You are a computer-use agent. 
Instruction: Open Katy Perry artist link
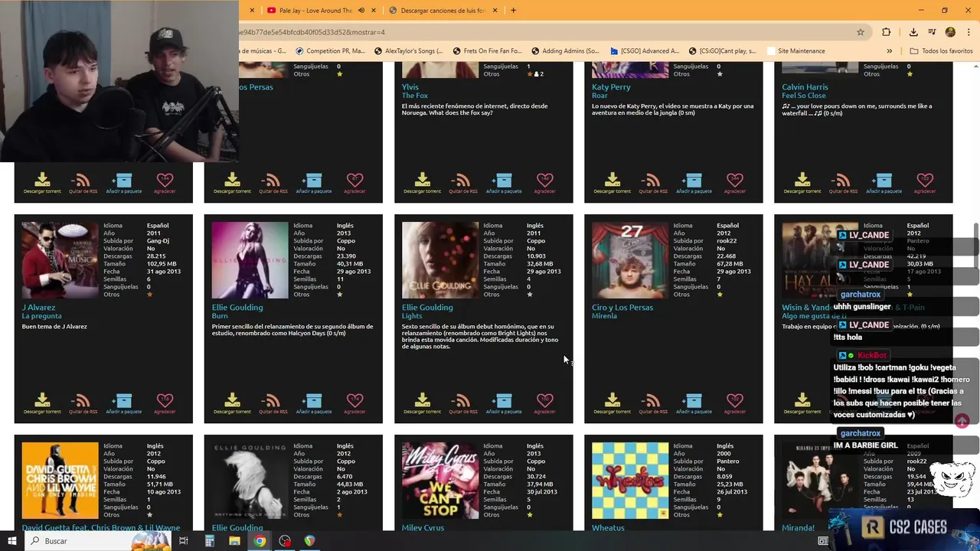pos(611,87)
